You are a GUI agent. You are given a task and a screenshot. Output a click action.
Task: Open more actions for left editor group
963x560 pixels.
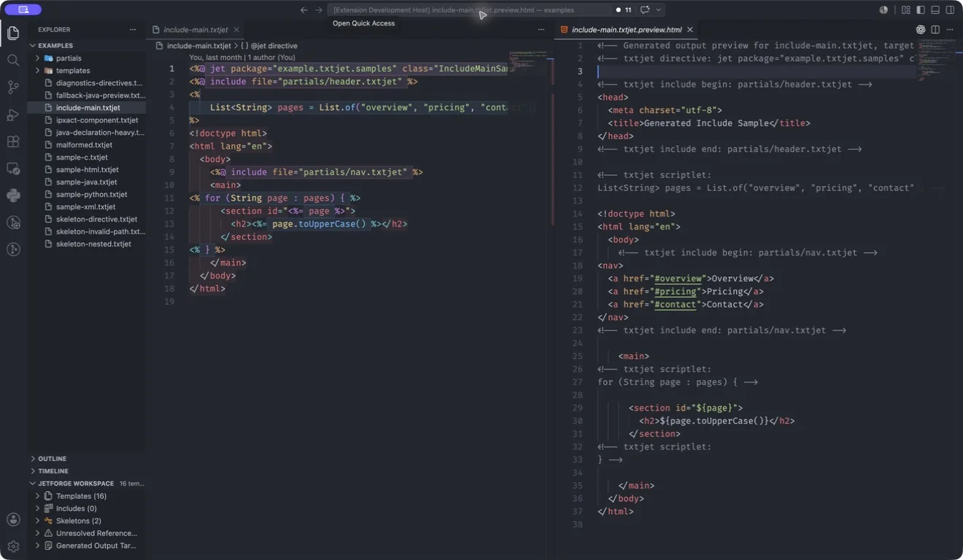541,30
